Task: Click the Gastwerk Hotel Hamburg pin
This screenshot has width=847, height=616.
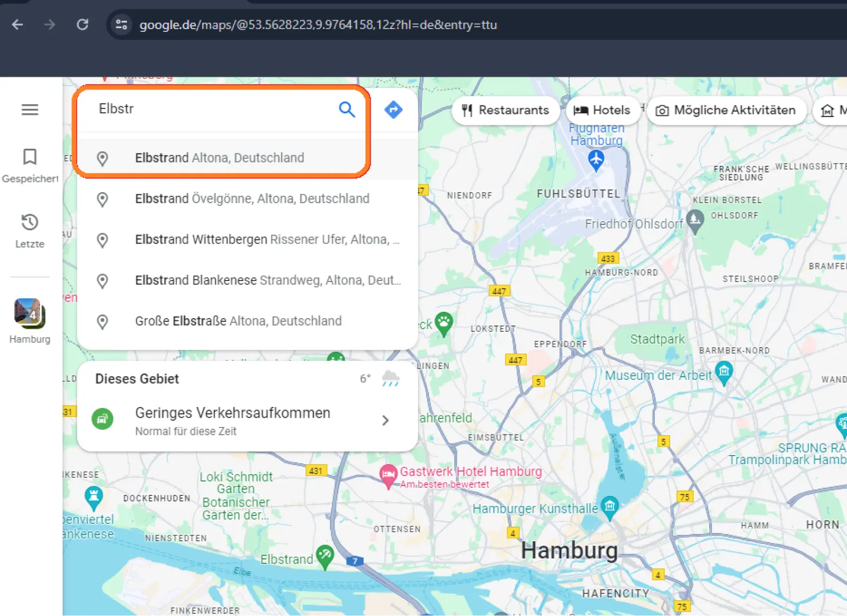Action: 389,476
